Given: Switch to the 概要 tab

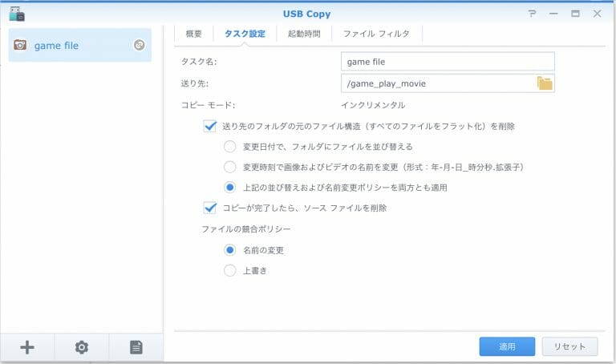Looking at the screenshot, I should point(193,34).
